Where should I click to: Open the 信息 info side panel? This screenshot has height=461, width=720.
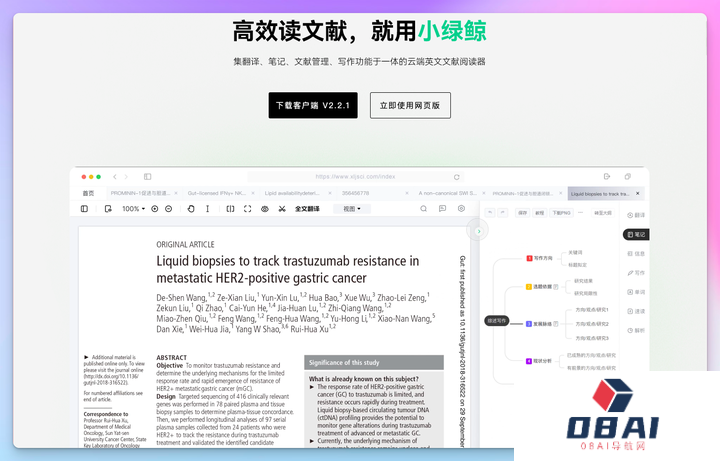pos(636,253)
